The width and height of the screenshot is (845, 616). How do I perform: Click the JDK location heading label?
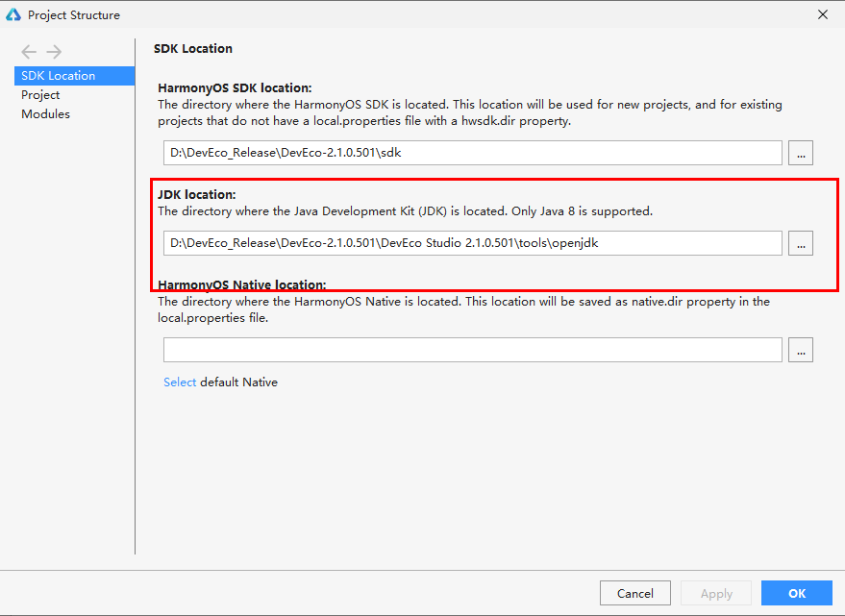(x=197, y=194)
